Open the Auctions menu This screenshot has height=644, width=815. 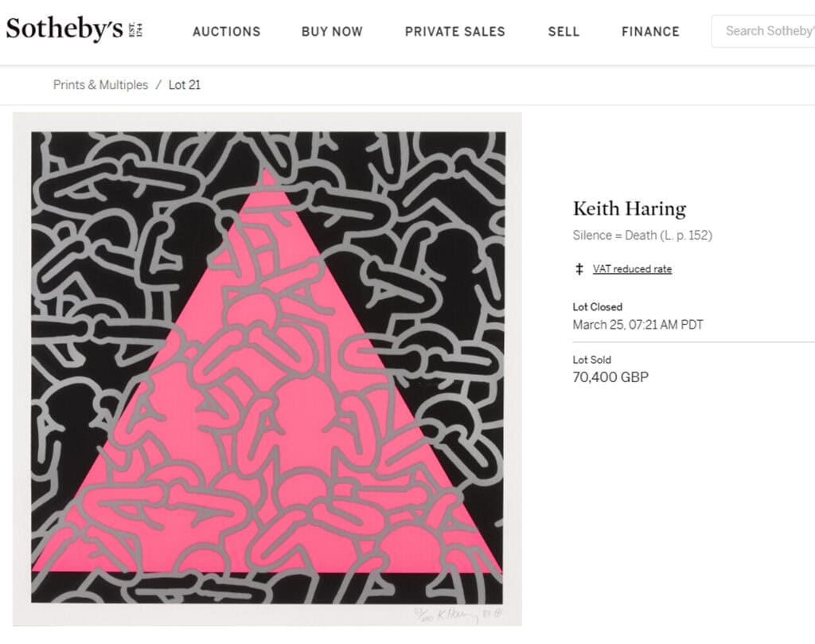pyautogui.click(x=227, y=32)
